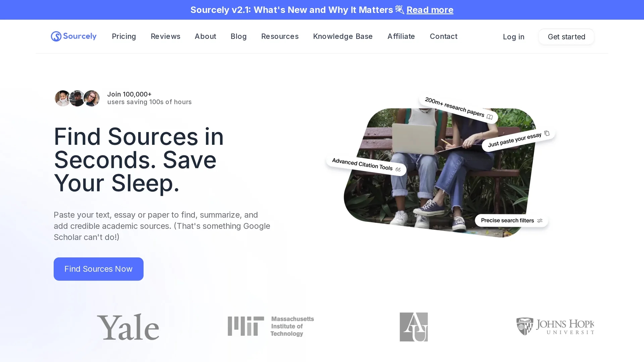Click the first user avatar
The width and height of the screenshot is (644, 362).
point(63,98)
